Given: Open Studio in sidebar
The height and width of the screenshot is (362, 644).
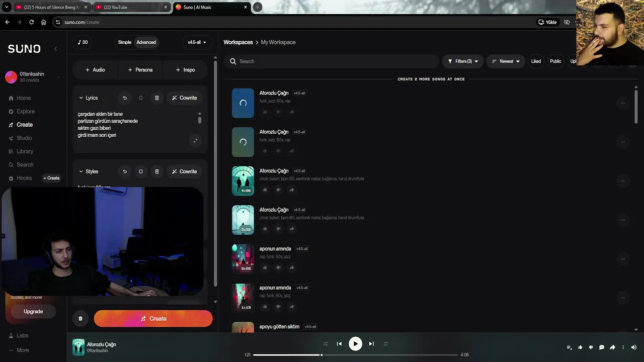Looking at the screenshot, I should coord(20,138).
